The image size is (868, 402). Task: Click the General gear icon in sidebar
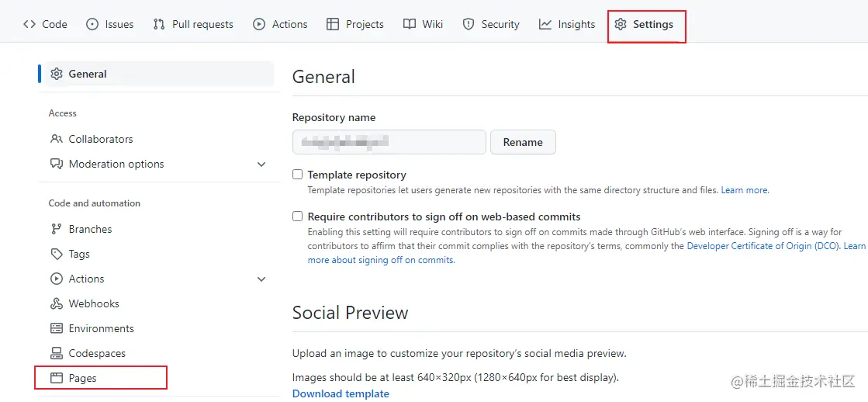click(x=57, y=74)
